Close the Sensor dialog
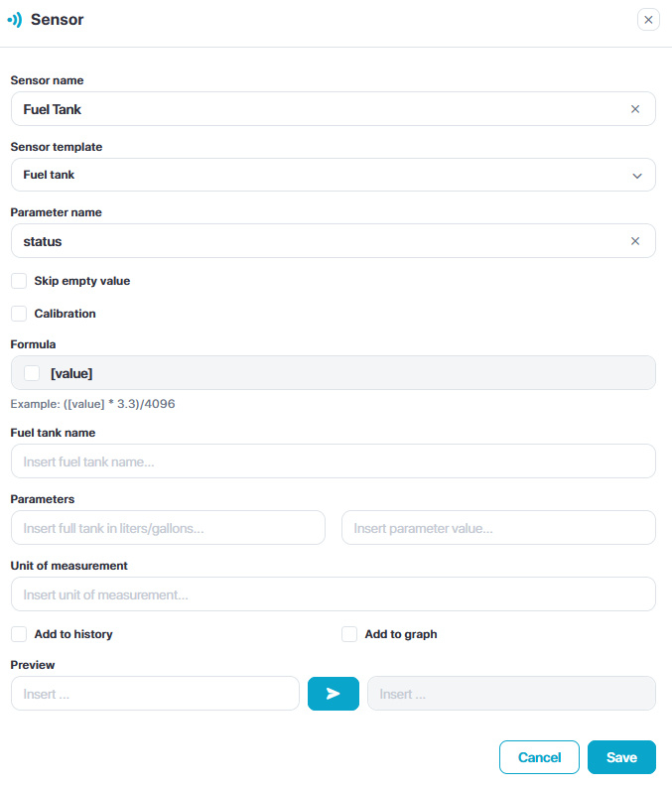This screenshot has width=672, height=788. tap(648, 20)
